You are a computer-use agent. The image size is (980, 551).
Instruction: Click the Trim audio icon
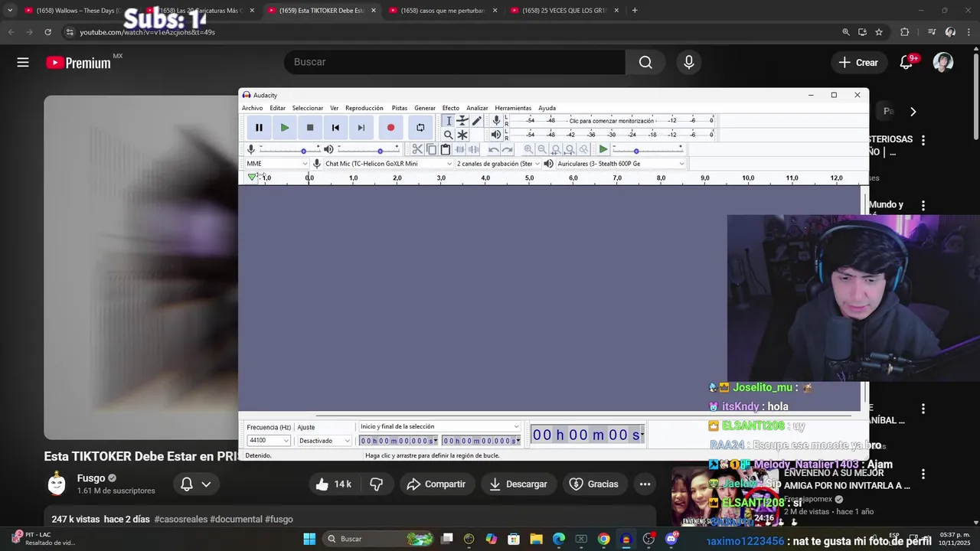459,149
